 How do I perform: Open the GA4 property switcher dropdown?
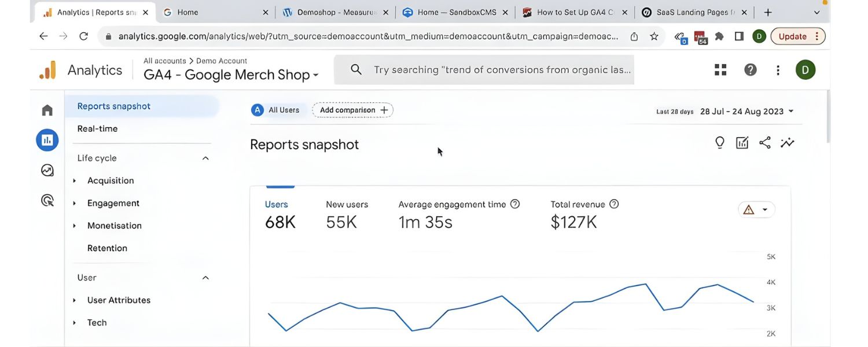pos(316,75)
